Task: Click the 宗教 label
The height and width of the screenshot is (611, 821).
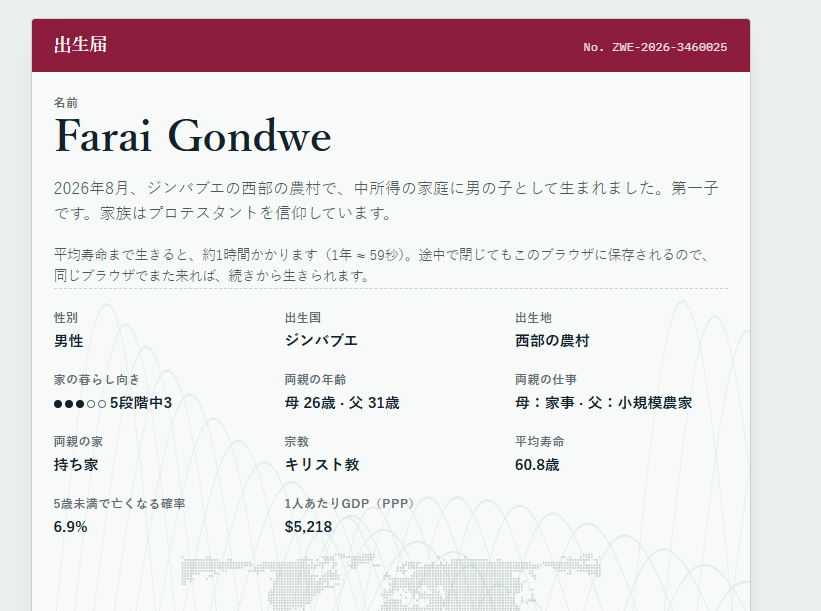Action: pos(297,441)
